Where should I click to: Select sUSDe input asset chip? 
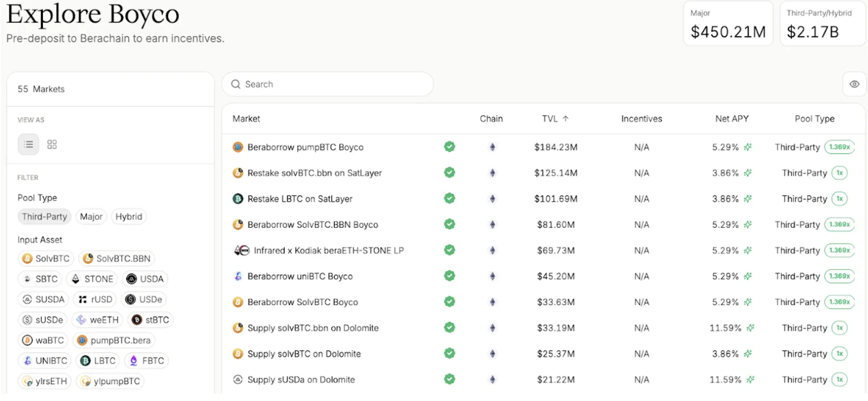[42, 320]
